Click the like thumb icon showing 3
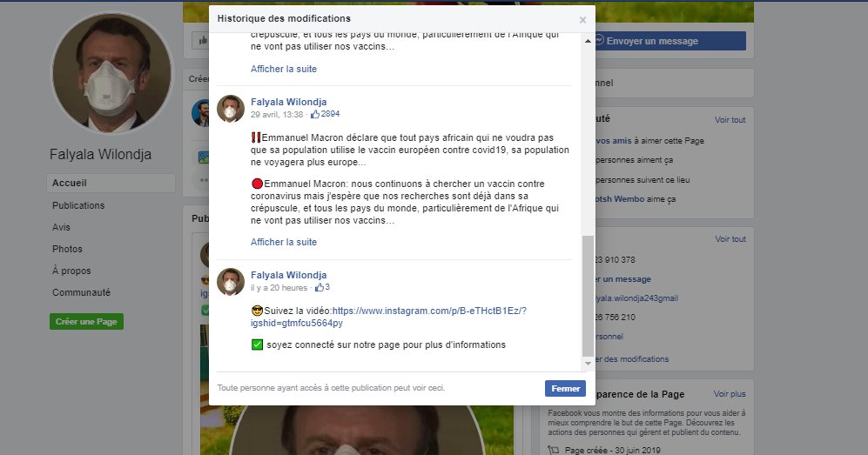The height and width of the screenshot is (455, 868). pyautogui.click(x=320, y=287)
